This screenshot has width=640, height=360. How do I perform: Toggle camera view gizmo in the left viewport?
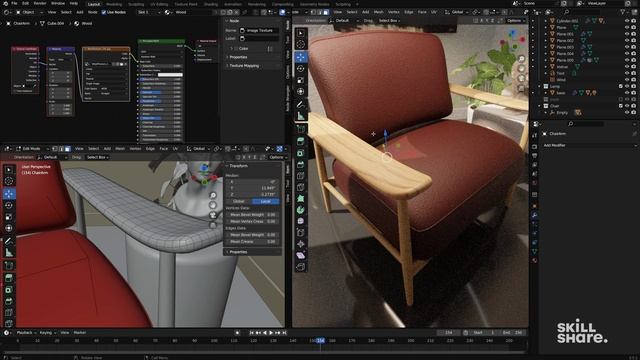pyautogui.click(x=213, y=215)
